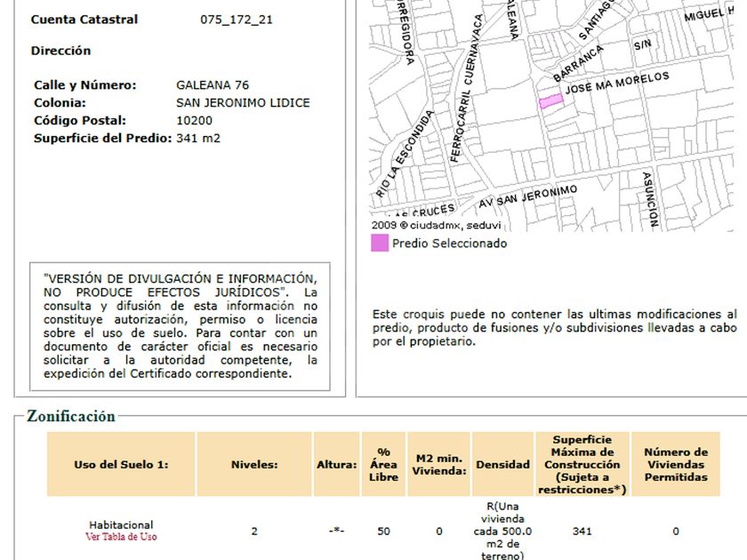Click the ASUNCION street label on map
This screenshot has height=560, width=747.
click(x=650, y=199)
